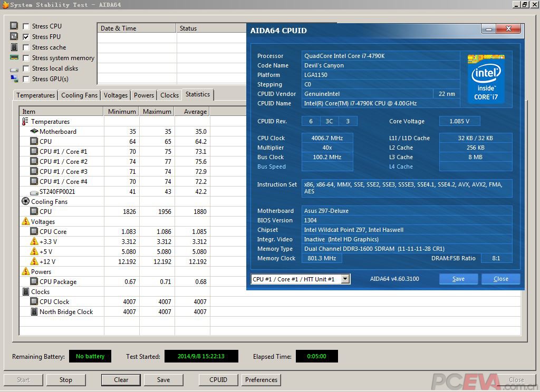Click Save in the AIDA64 CPUID window

click(458, 279)
